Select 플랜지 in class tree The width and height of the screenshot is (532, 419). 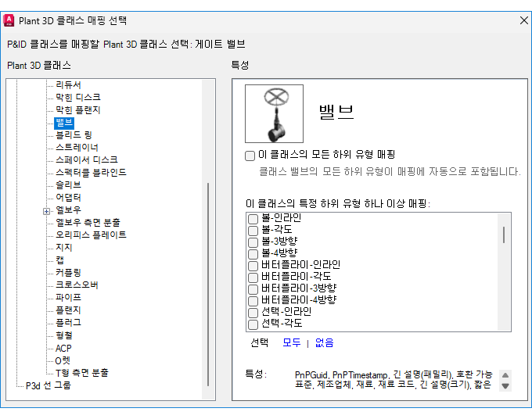pos(68,310)
